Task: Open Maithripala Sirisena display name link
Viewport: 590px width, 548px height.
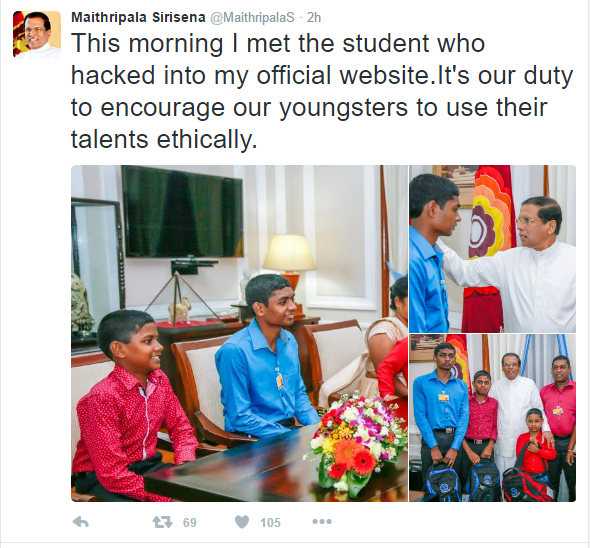Action: [x=138, y=17]
